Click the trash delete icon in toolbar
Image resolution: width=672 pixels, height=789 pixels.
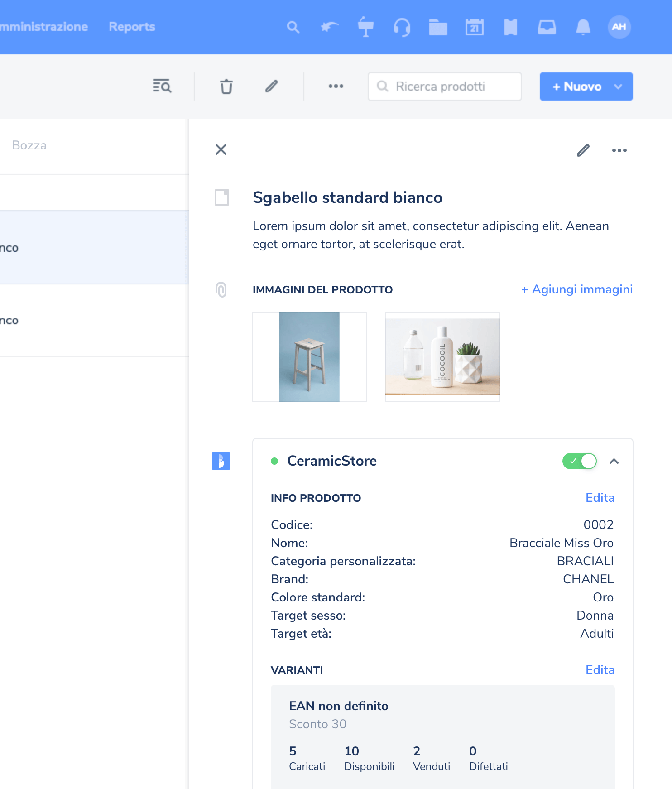pyautogui.click(x=226, y=86)
